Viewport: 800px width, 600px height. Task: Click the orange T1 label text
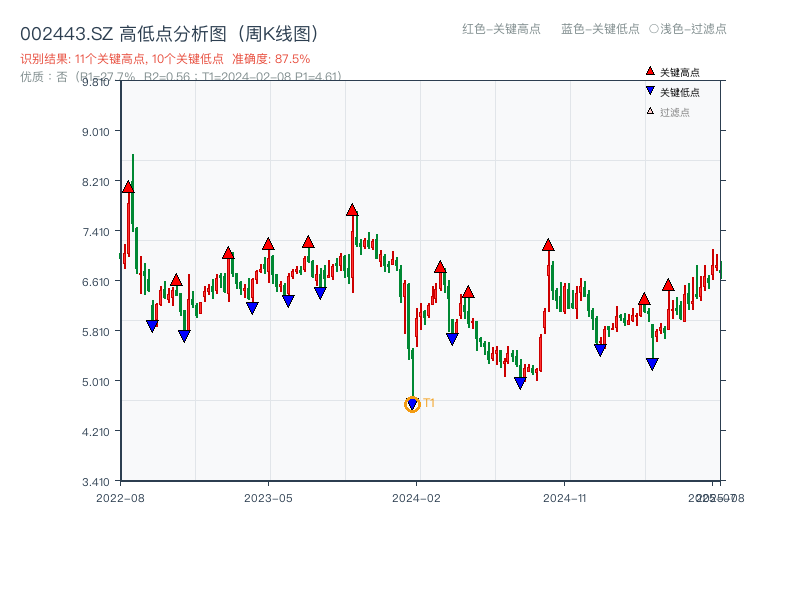tap(429, 403)
